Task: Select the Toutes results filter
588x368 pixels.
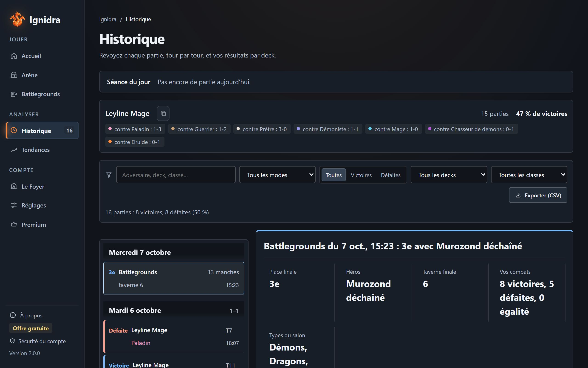Action: click(x=334, y=175)
